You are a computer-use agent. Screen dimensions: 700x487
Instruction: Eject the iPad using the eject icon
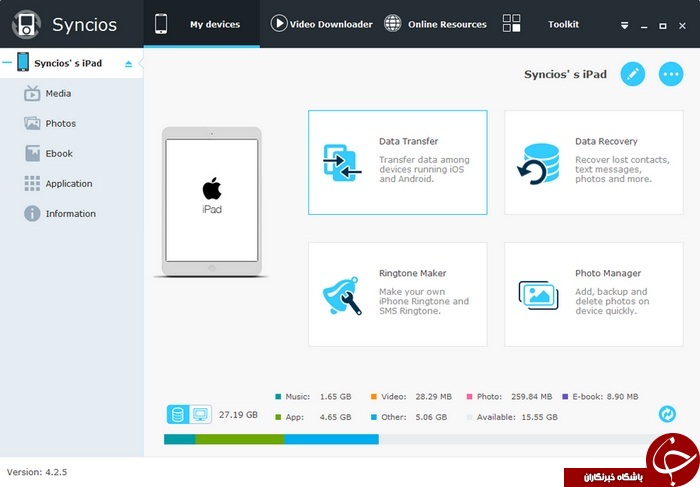coord(129,64)
